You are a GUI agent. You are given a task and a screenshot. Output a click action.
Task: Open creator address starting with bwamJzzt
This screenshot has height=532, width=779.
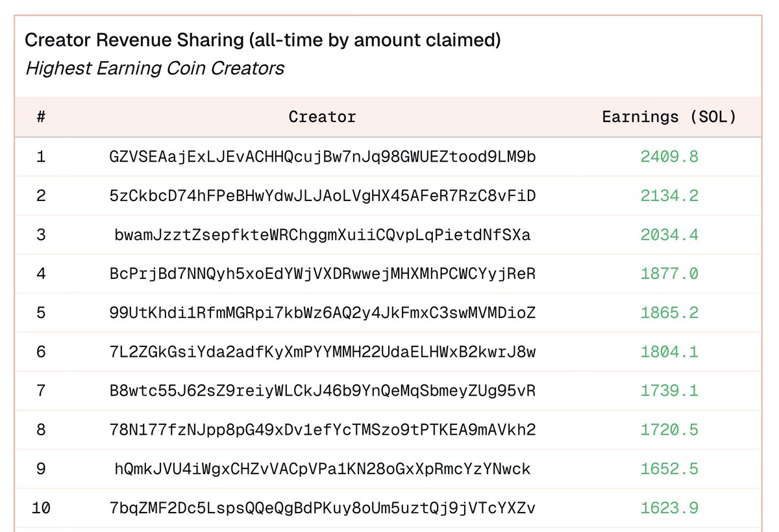tap(323, 235)
